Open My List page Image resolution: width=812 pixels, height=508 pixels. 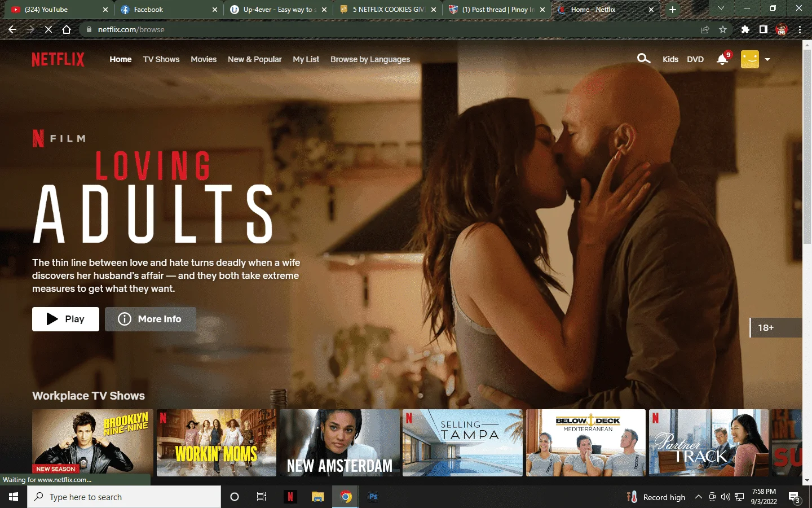click(306, 59)
